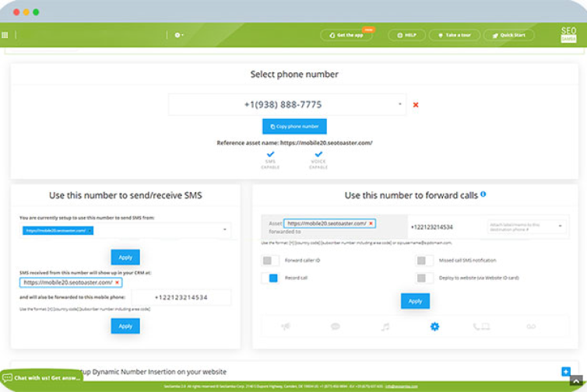Image resolution: width=587 pixels, height=392 pixels.
Task: Open the speech bubble message tab icon
Action: click(336, 327)
